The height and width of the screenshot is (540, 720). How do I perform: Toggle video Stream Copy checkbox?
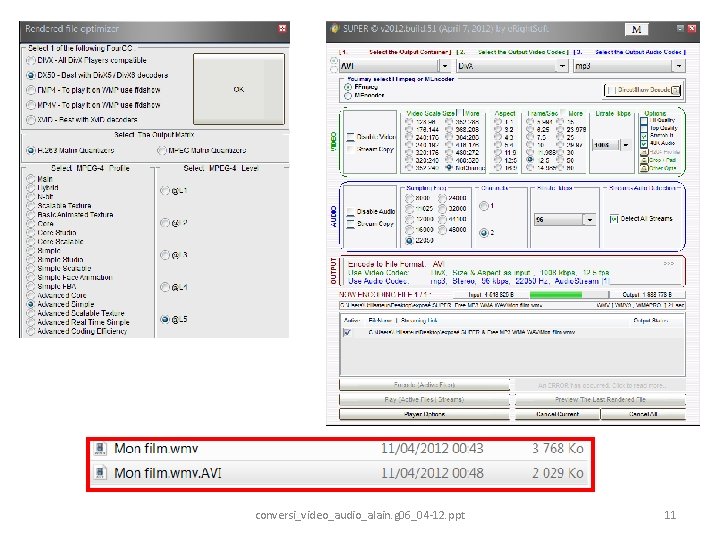[350, 149]
